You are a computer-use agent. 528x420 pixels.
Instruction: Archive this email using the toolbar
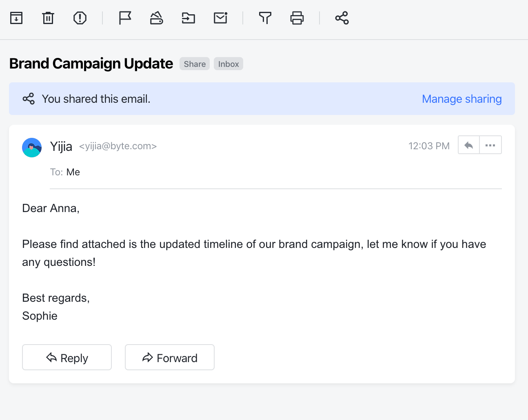tap(16, 18)
